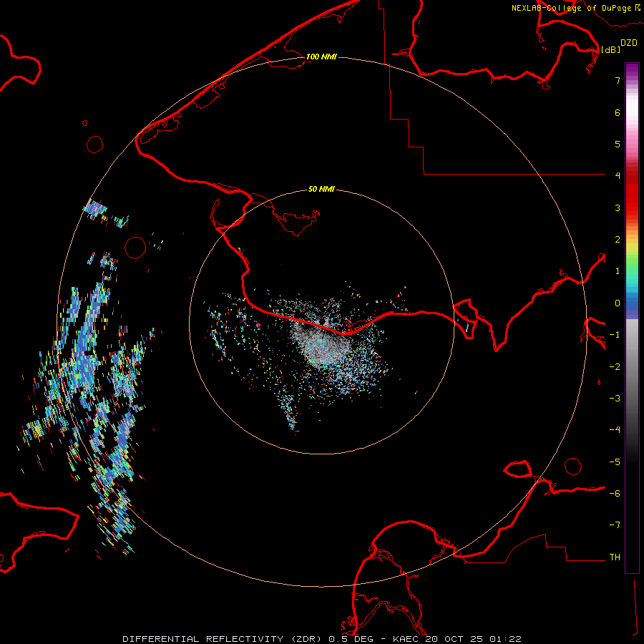Viewport: 644px width, 644px height.
Task: Click the '-6' value on the color scale
Action: [x=615, y=494]
